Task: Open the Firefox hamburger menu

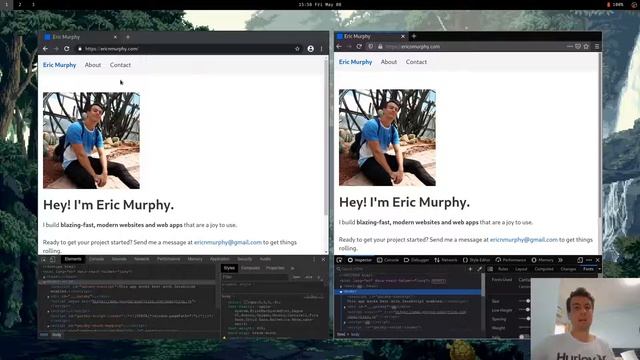Action: tap(597, 46)
